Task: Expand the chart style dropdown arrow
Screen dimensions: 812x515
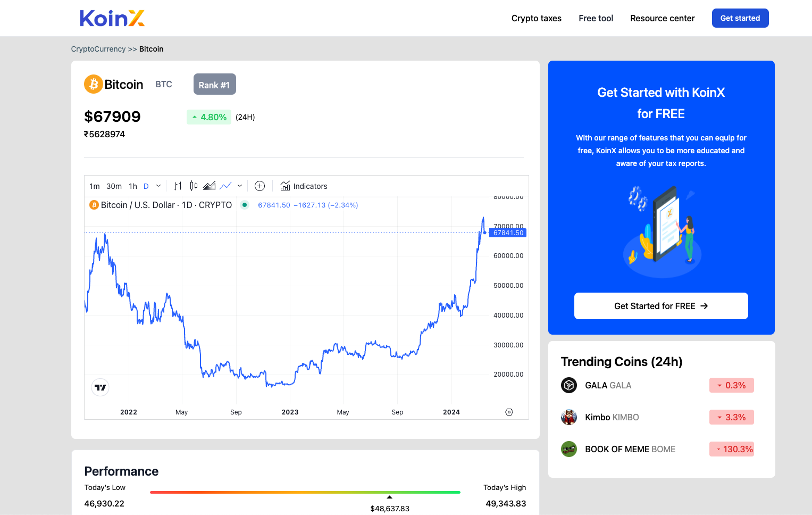Action: pyautogui.click(x=240, y=186)
